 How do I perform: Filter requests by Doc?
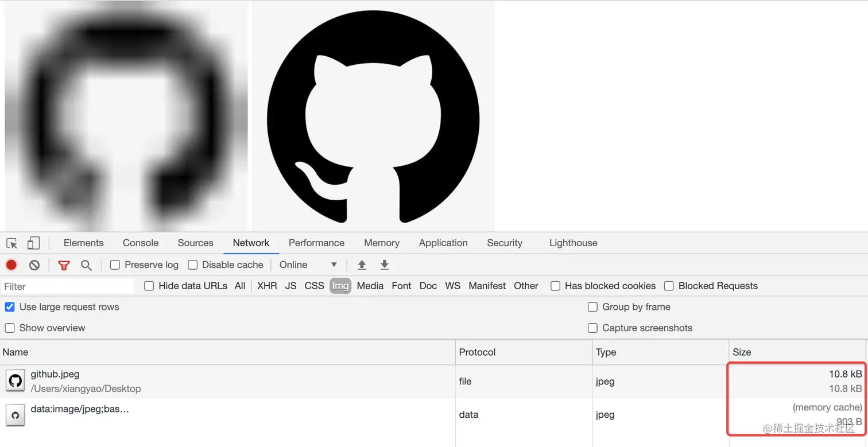click(428, 286)
